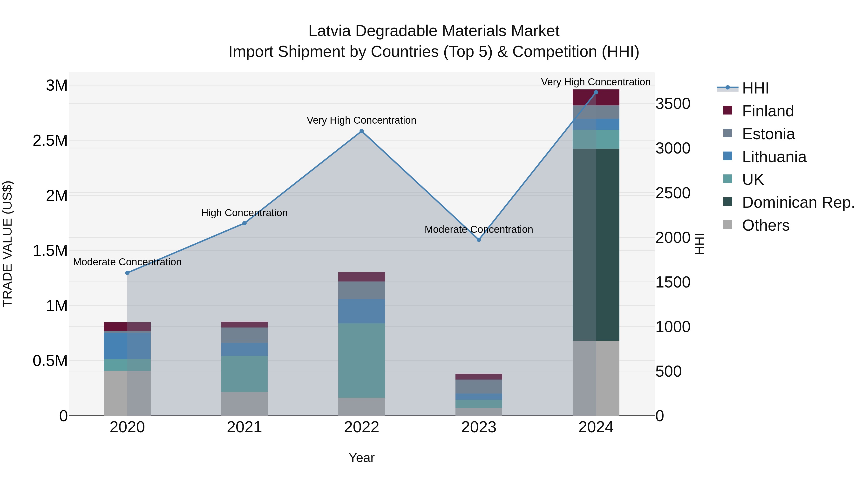This screenshot has height=488, width=868.
Task: Select the Others segment in 2020 bar
Action: tap(127, 393)
